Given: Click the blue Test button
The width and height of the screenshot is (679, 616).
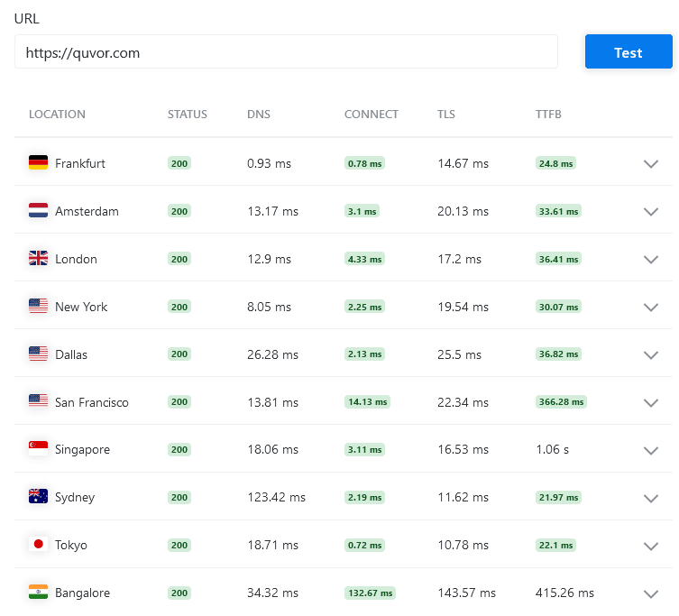Looking at the screenshot, I should pos(629,51).
